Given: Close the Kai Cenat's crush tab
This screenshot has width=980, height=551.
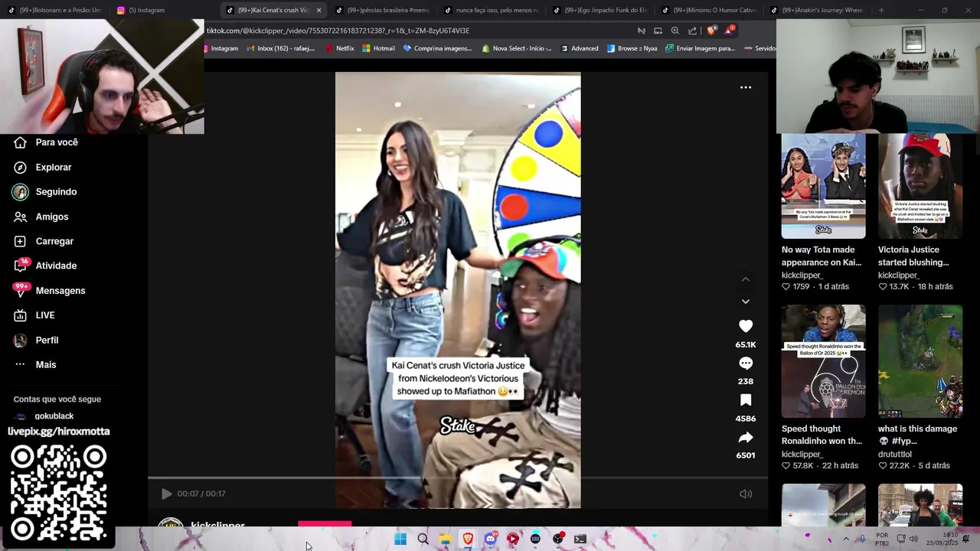Looking at the screenshot, I should click(x=318, y=10).
